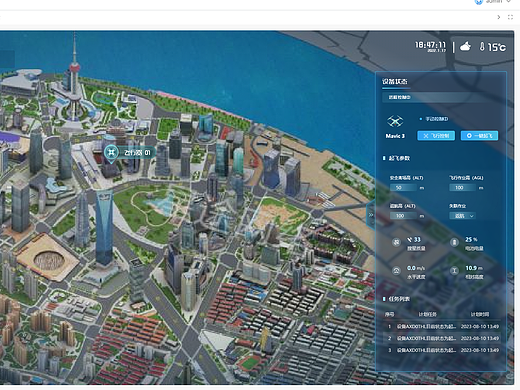The width and height of the screenshot is (520, 390).
Task: Collapse the side panel with double-chevron handle
Action: (x=371, y=215)
